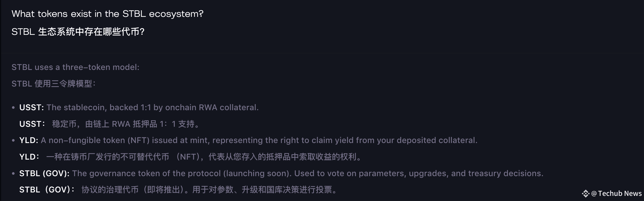Click the Chinese line 'STBL 使用三令牌模型'
644x201 pixels.
click(53, 84)
